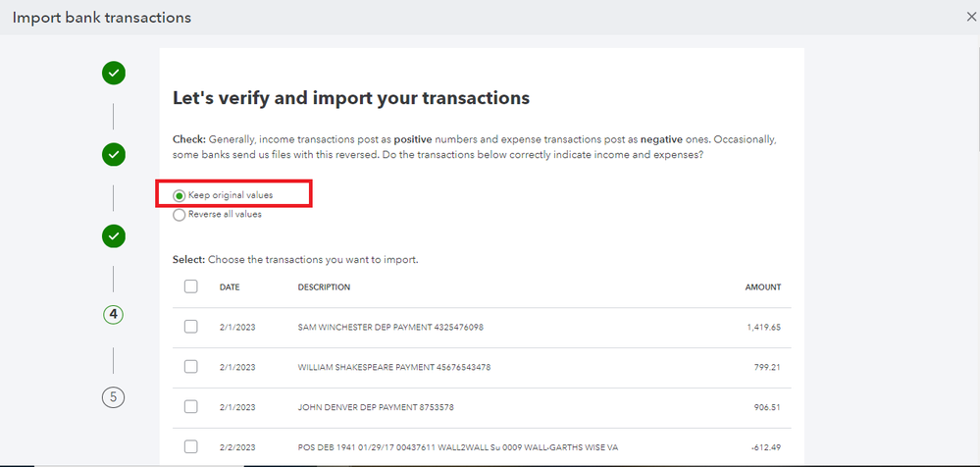This screenshot has width=980, height=467.
Task: Click the Sam Winchester dep payment description
Action: pyautogui.click(x=390, y=328)
